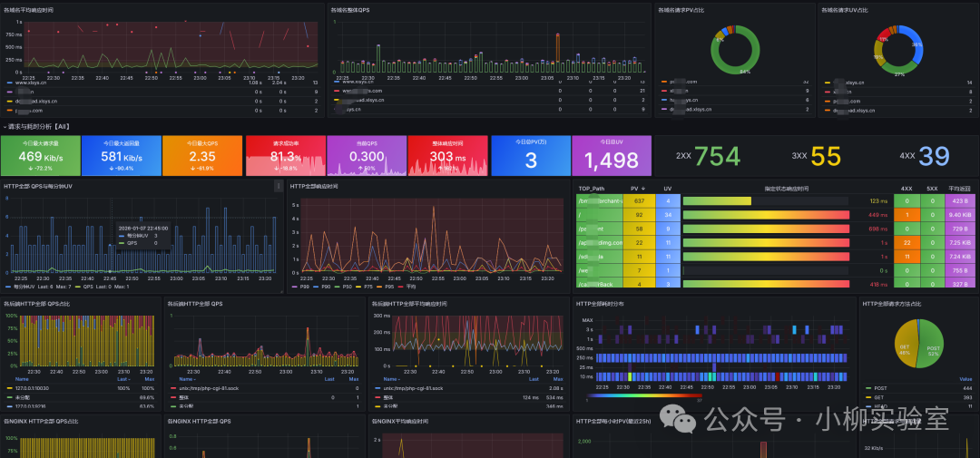Collapse the 请求与耗时分析【All】 row
Screen dimensions: 980x458
5,127
